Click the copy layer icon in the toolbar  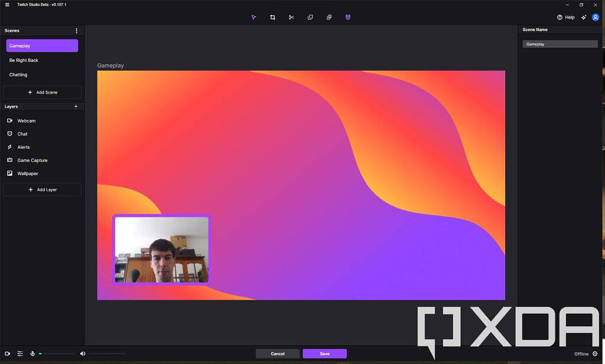click(x=310, y=17)
